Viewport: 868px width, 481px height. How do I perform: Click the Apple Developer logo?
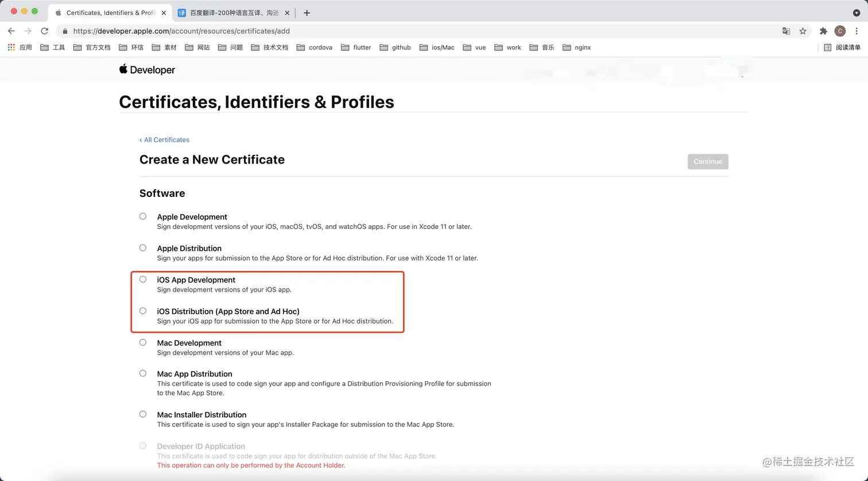[x=147, y=69]
